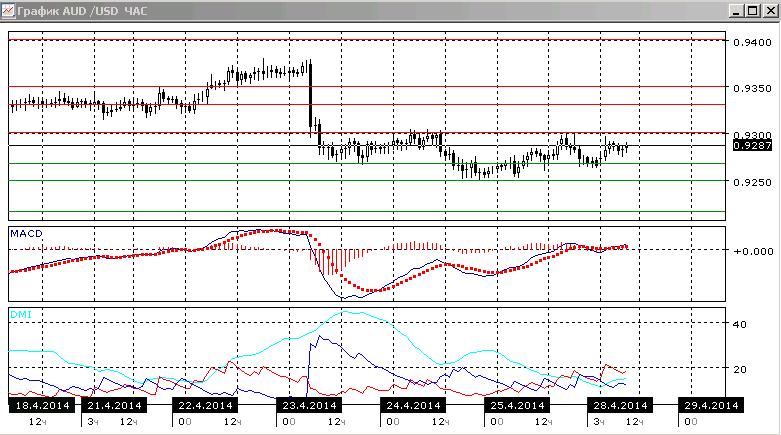Select the 25.4.2014 date marker
The image size is (781, 435).
pyautogui.click(x=517, y=405)
